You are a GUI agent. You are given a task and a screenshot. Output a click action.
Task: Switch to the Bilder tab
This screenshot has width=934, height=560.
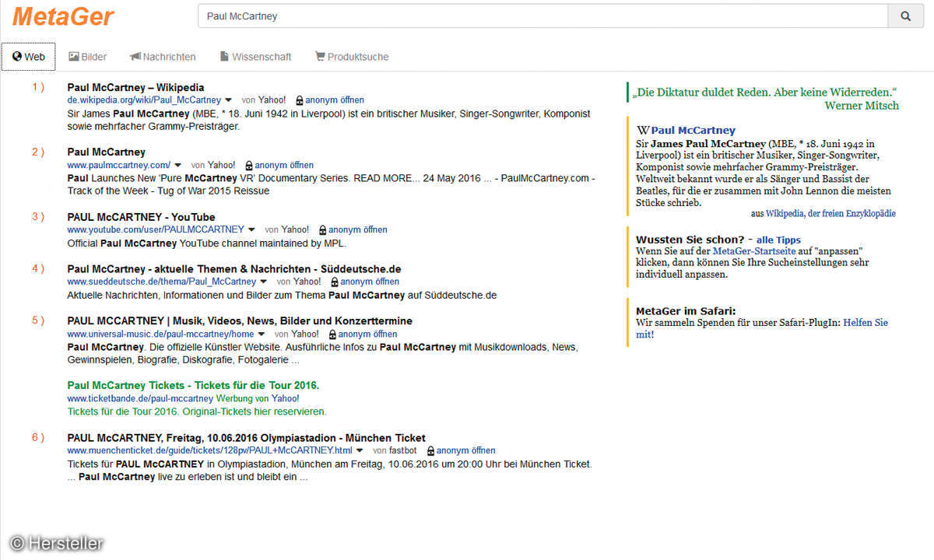[x=88, y=57]
